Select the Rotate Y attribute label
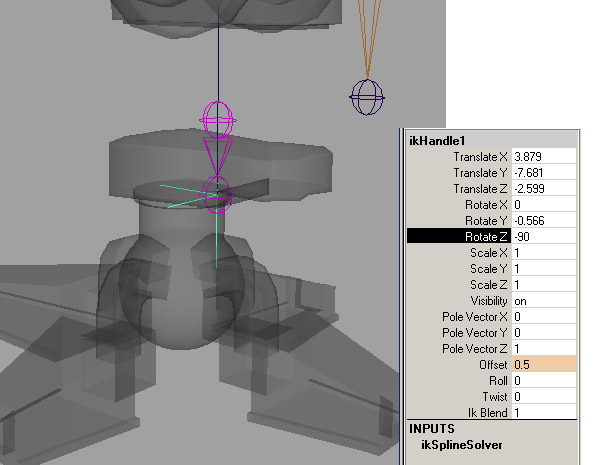 [486, 221]
